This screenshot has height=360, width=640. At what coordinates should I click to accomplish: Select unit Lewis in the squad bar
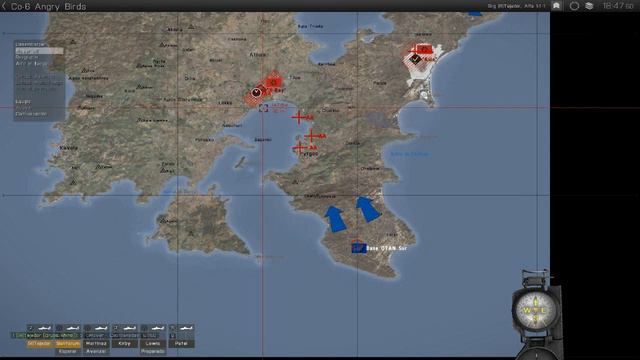click(153, 344)
